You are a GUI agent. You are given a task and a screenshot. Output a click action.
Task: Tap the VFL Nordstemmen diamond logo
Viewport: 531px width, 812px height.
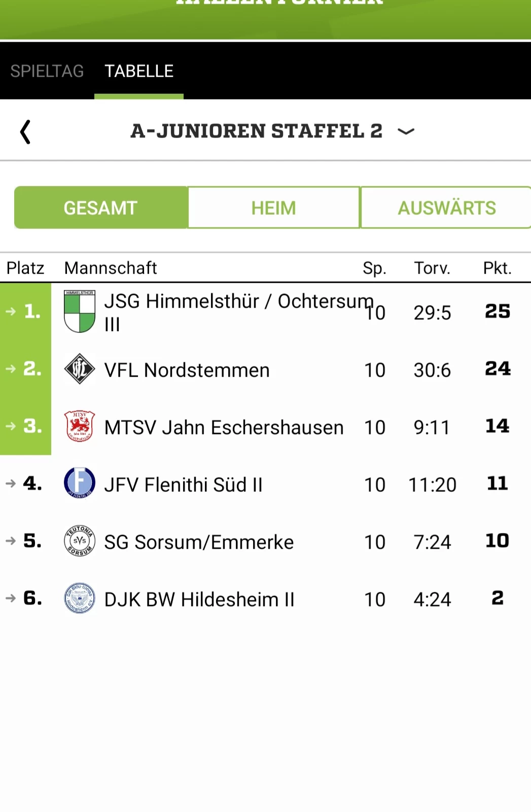[x=80, y=369]
